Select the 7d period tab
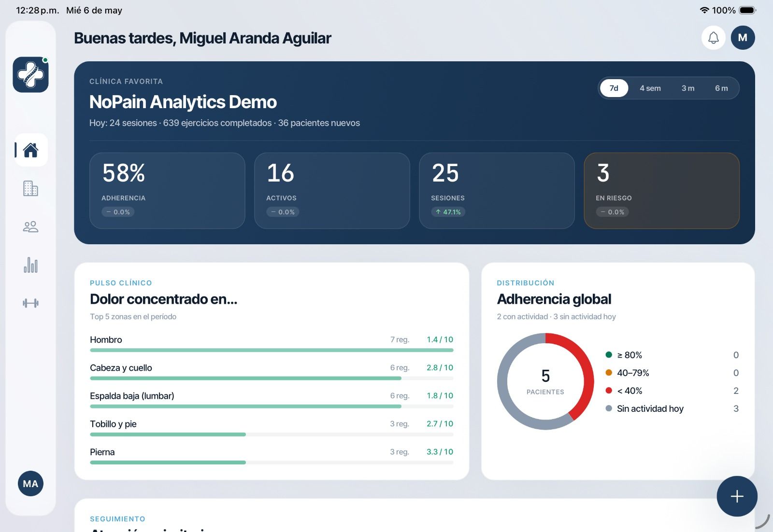Image resolution: width=773 pixels, height=532 pixels. (x=614, y=88)
